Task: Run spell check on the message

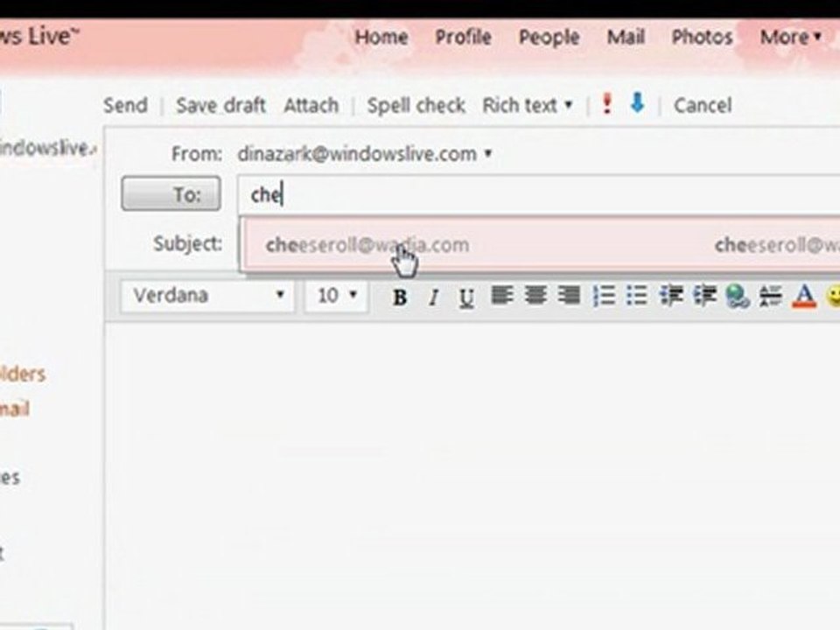Action: pyautogui.click(x=416, y=105)
